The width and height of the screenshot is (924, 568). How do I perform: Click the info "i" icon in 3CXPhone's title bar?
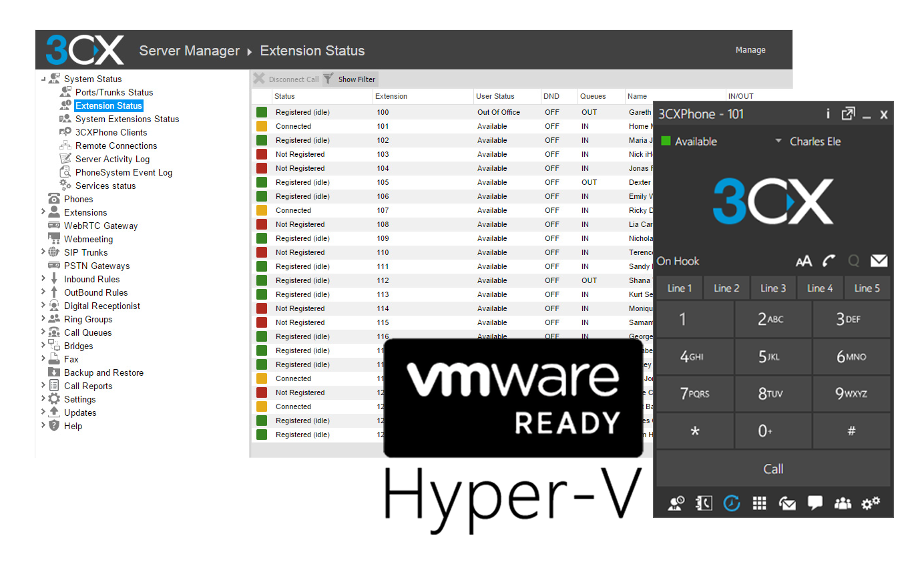tap(828, 114)
